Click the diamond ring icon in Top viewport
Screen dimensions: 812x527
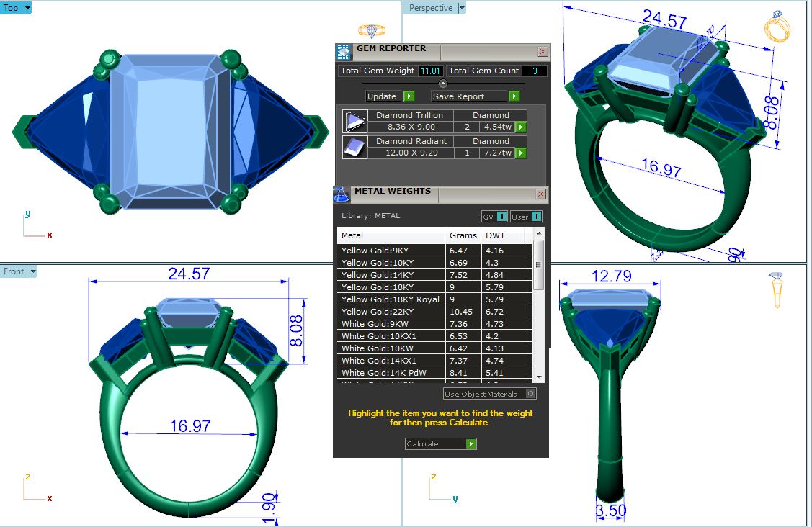(x=372, y=30)
